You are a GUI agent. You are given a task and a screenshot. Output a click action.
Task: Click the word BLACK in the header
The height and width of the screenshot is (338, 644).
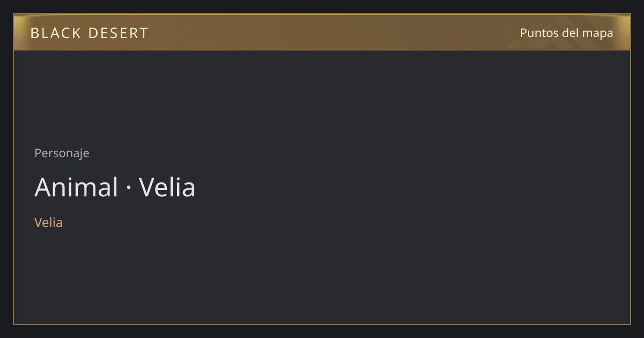point(55,33)
